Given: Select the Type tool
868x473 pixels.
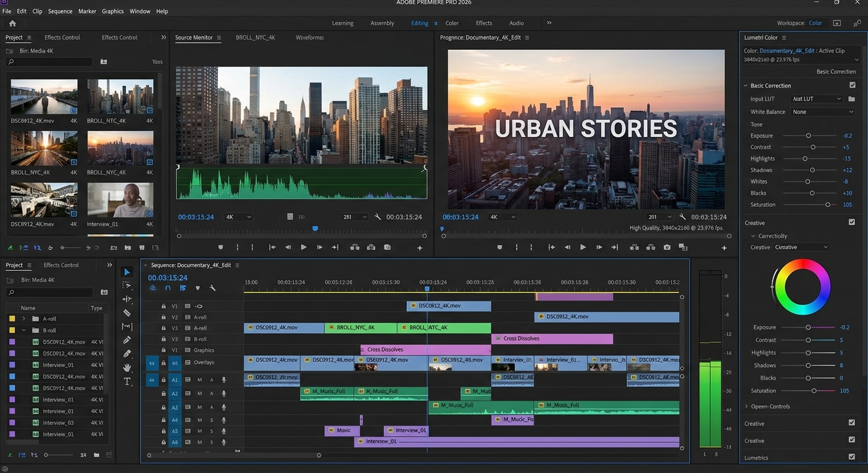Looking at the screenshot, I should point(127,381).
